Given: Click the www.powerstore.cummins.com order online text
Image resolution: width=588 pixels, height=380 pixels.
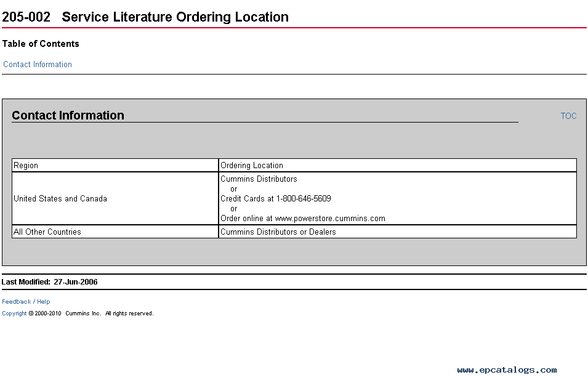Looking at the screenshot, I should (x=330, y=219).
